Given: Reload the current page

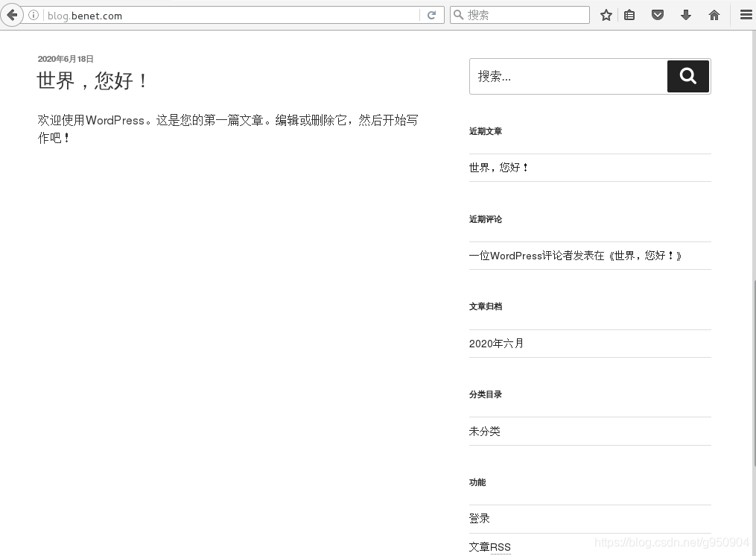Looking at the screenshot, I should pyautogui.click(x=432, y=14).
